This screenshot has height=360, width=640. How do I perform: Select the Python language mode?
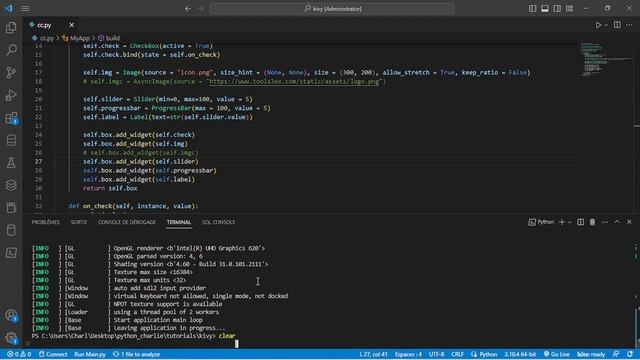coord(484,354)
